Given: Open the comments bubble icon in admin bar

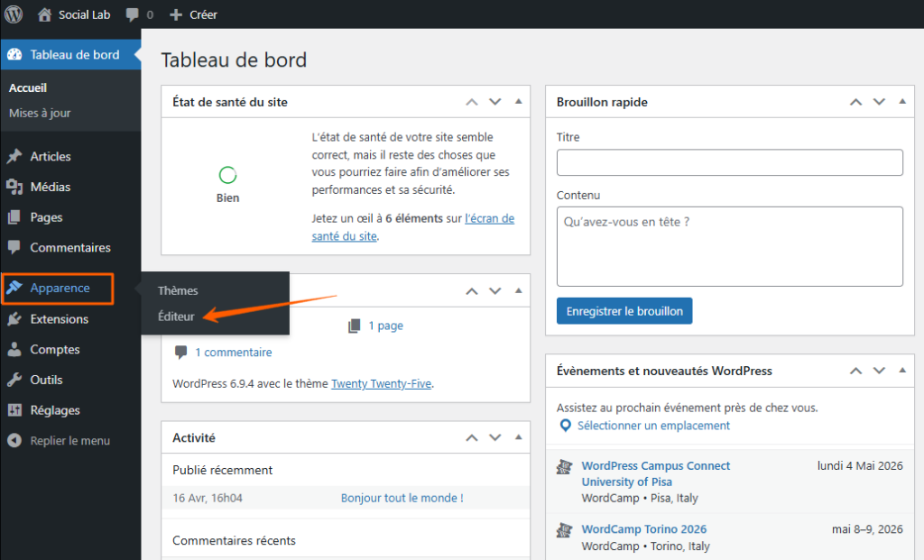Looking at the screenshot, I should point(133,15).
